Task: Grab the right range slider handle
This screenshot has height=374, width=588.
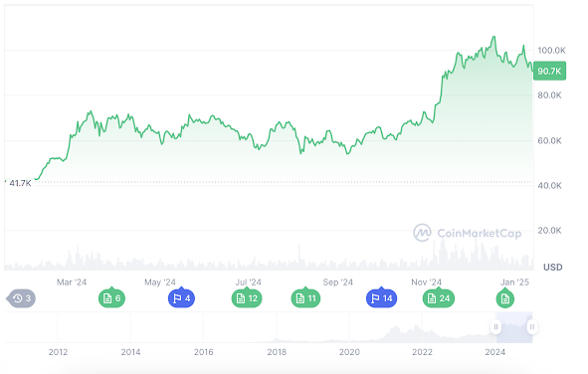Action: coord(531,327)
